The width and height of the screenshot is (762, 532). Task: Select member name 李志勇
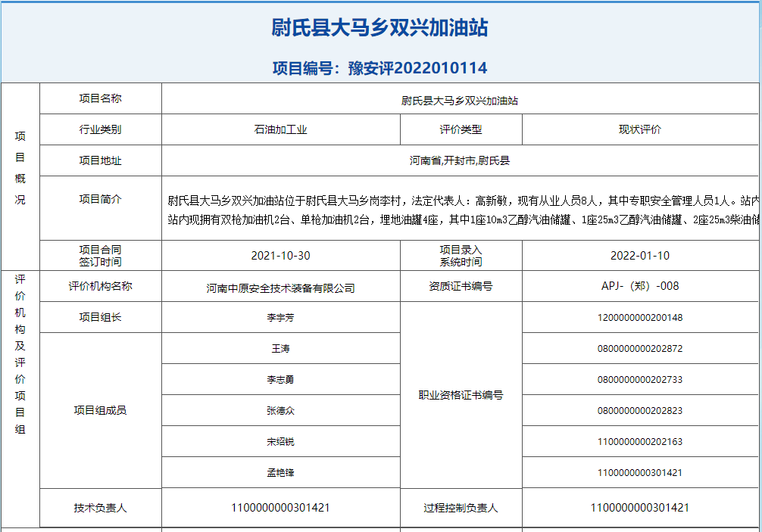[x=280, y=380]
